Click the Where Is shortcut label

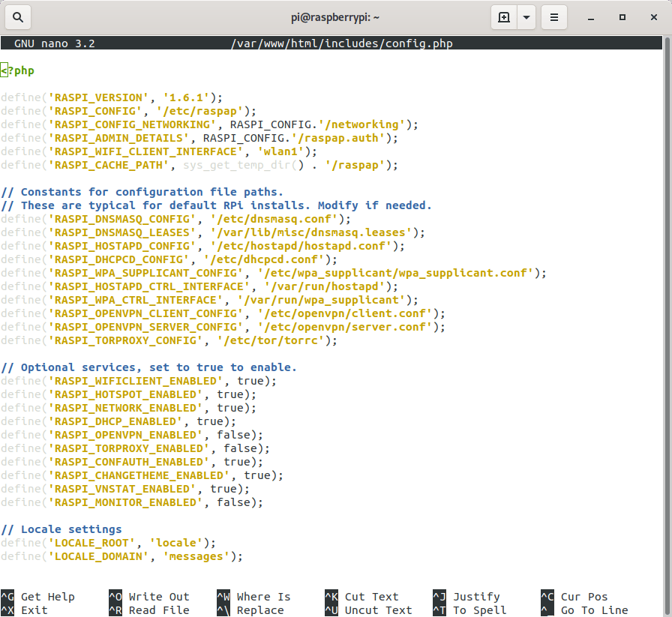point(263,597)
